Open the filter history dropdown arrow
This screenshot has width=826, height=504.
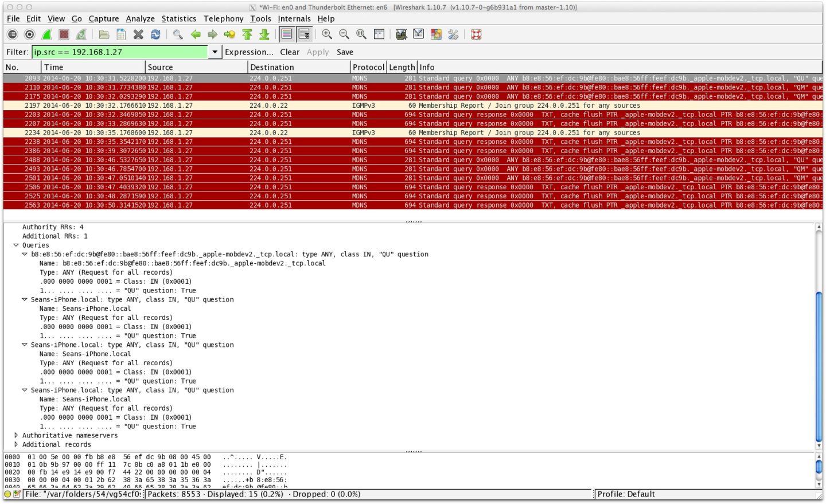(215, 52)
